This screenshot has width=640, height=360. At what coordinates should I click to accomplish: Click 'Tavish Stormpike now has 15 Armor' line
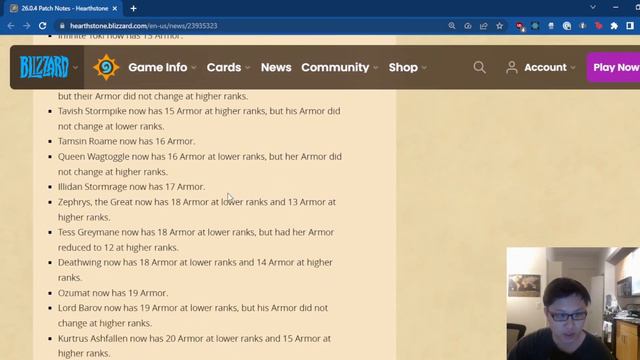[199, 118]
